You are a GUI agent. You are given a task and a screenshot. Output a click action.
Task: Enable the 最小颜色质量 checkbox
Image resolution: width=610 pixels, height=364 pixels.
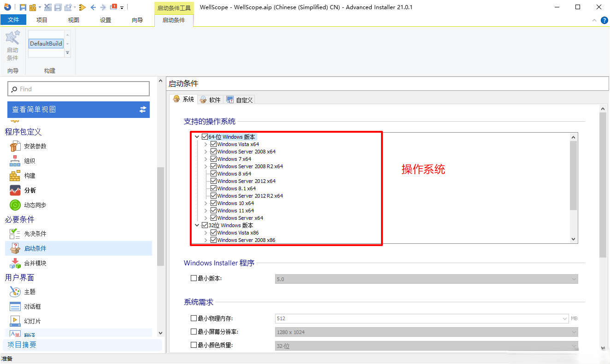(x=194, y=345)
